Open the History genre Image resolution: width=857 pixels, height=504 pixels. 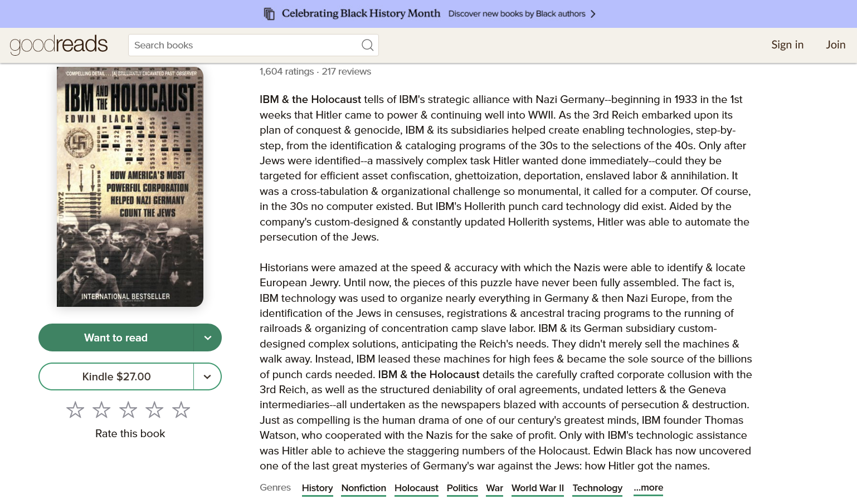click(x=317, y=488)
